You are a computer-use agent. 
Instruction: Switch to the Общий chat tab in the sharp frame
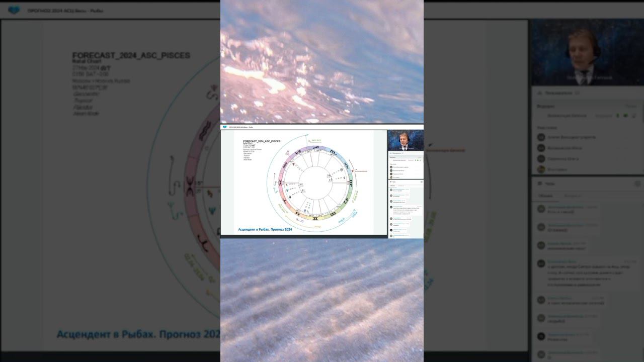(392, 186)
